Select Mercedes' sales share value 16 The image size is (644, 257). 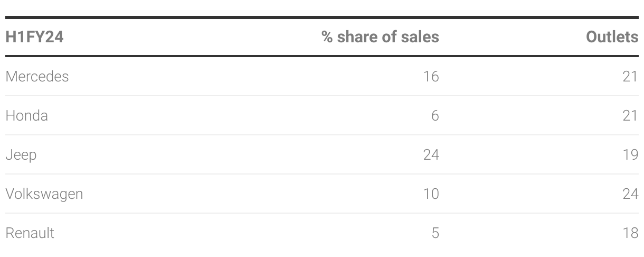pos(431,77)
